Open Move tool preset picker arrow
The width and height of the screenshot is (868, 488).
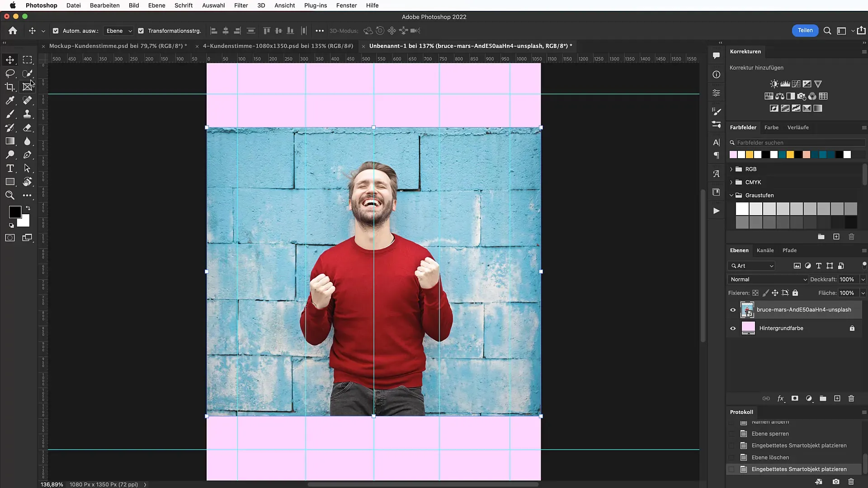click(43, 31)
